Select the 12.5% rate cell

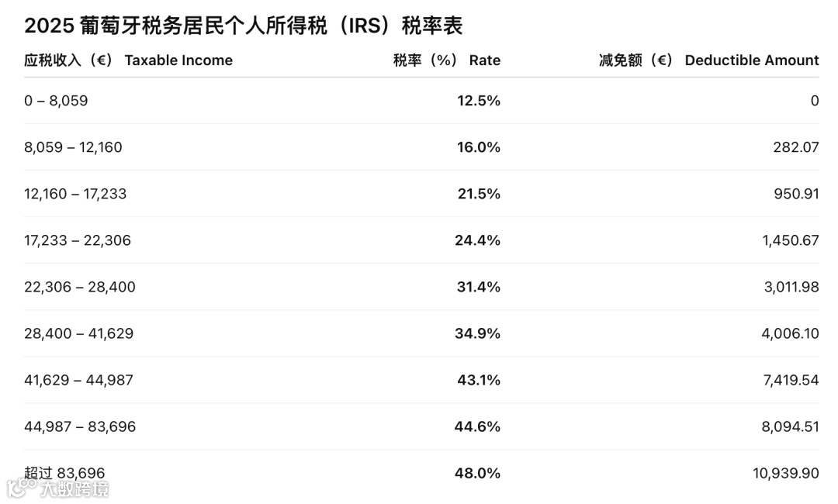(478, 101)
